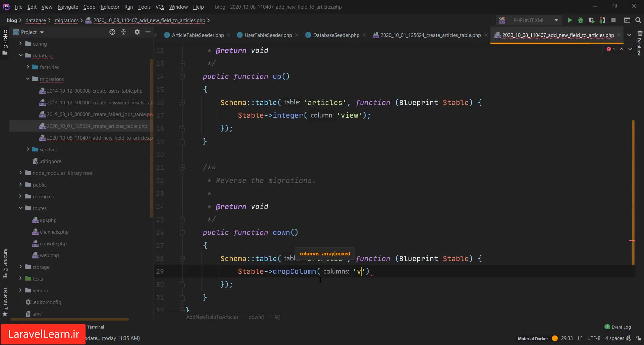
Task: Collapse the migrations folder
Action: coord(28,79)
